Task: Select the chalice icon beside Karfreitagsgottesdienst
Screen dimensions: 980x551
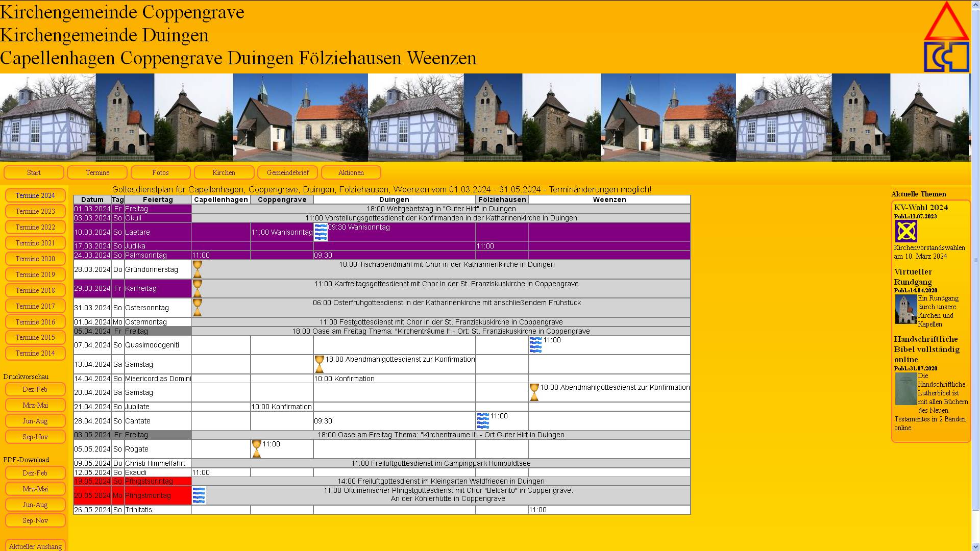Action: coord(197,288)
